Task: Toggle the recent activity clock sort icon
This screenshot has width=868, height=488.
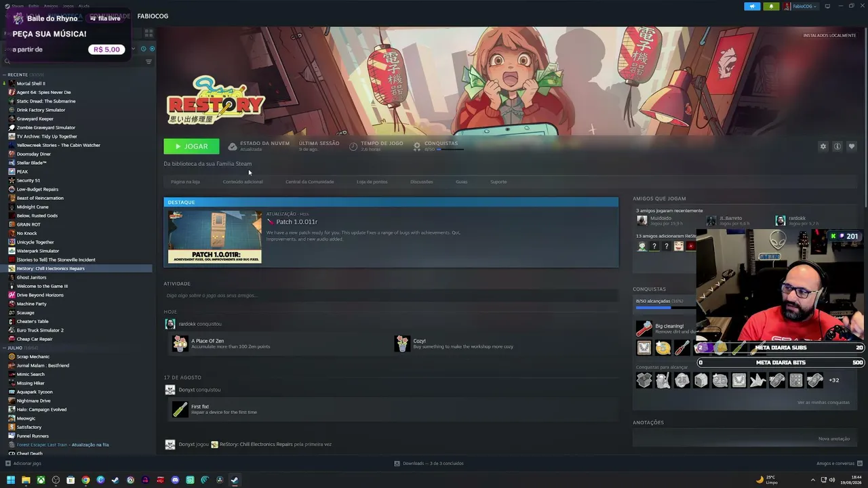Action: click(x=143, y=49)
